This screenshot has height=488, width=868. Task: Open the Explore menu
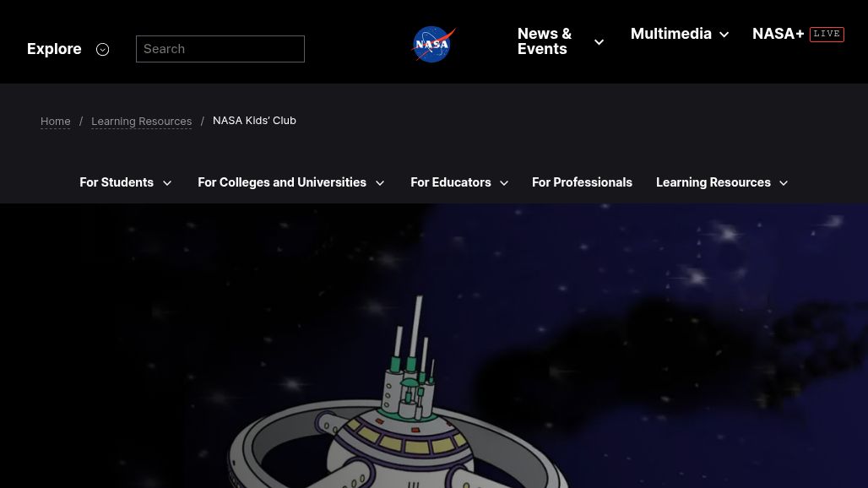coord(54,49)
